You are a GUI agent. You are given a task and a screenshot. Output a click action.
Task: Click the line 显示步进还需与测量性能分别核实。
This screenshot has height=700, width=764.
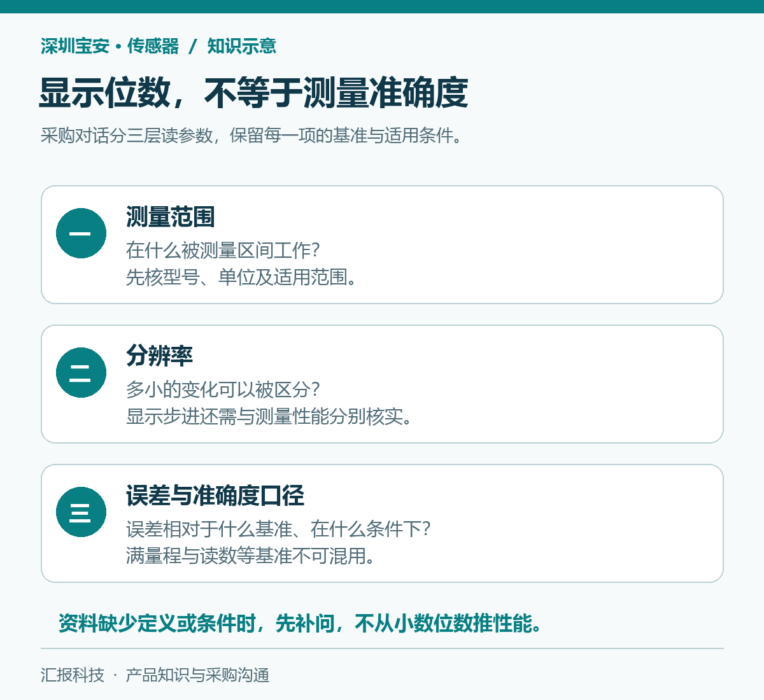tap(269, 416)
